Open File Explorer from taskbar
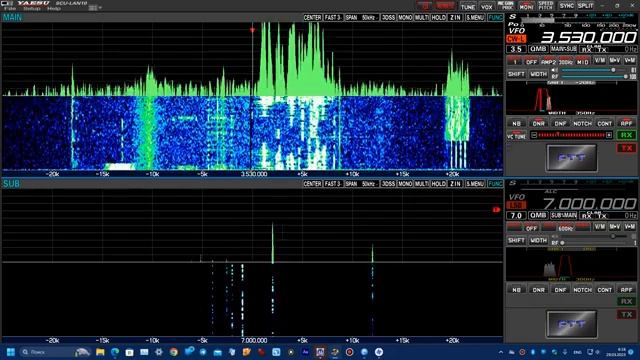The width and height of the screenshot is (640, 360). (100, 352)
